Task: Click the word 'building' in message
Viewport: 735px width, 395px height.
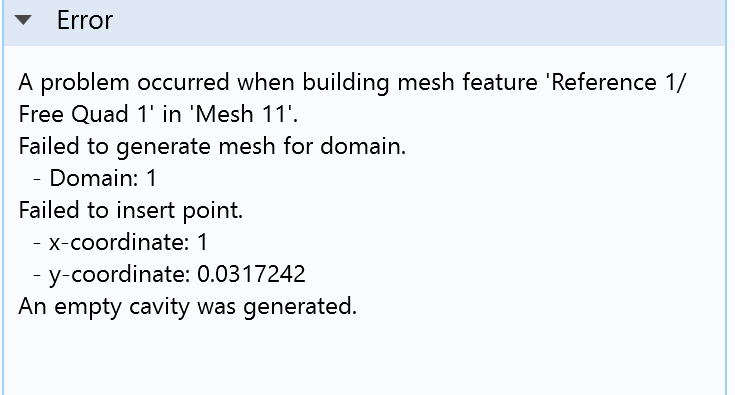Action: 345,82
